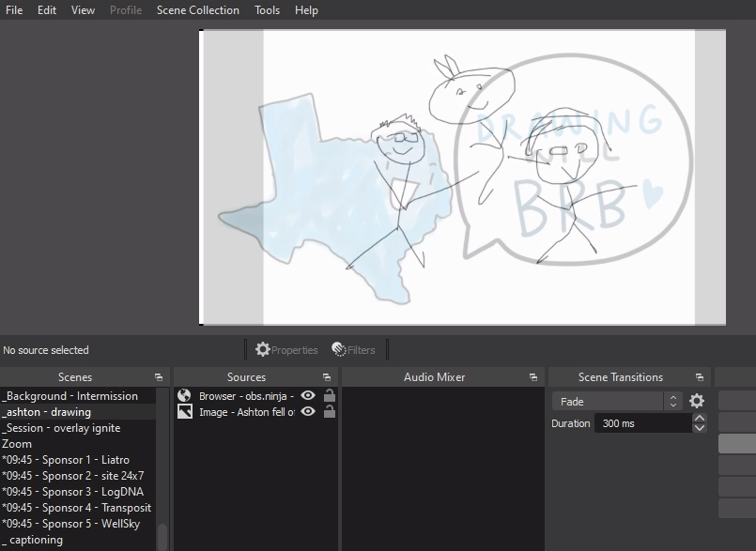Screen dimensions: 756x551
Task: Open the Edit menu
Action: coord(47,10)
